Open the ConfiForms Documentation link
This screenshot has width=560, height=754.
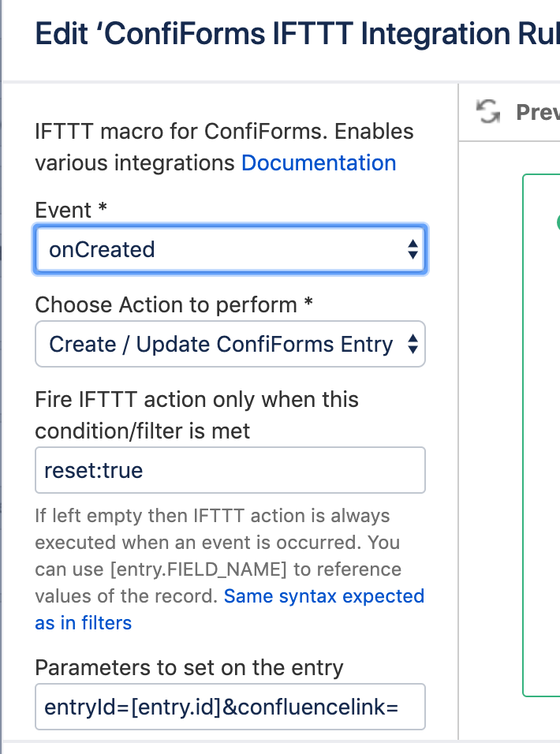319,162
